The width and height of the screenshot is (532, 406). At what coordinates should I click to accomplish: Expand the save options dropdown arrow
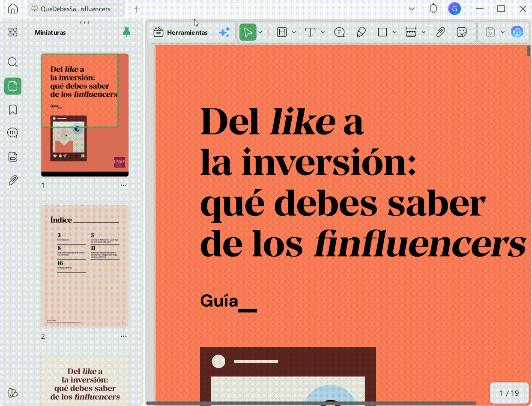coord(503,32)
